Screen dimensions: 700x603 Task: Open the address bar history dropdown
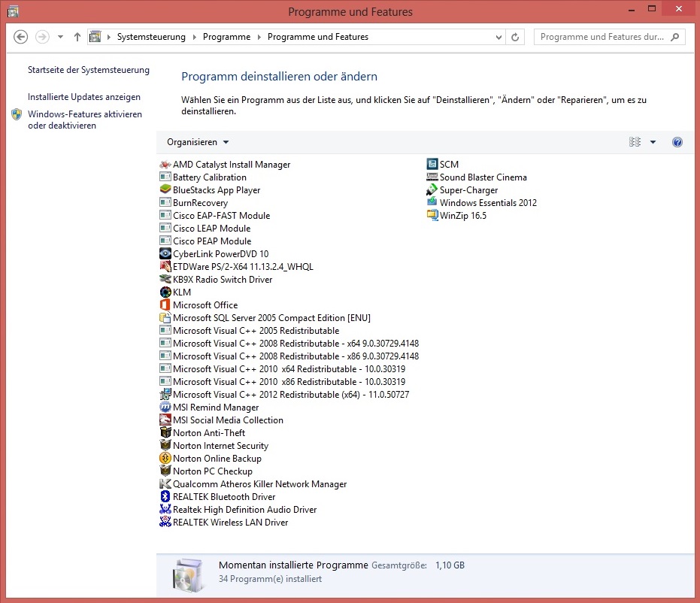click(x=498, y=38)
